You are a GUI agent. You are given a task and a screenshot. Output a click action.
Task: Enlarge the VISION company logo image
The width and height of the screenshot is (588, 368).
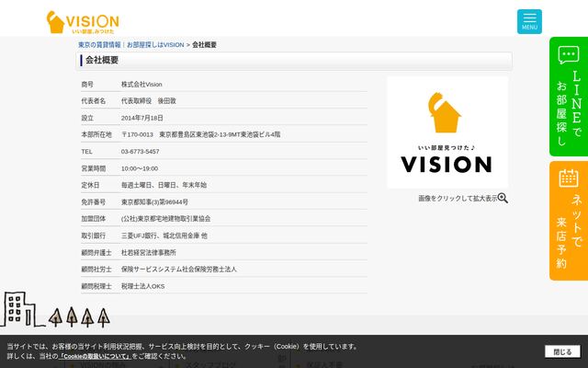coord(447,132)
